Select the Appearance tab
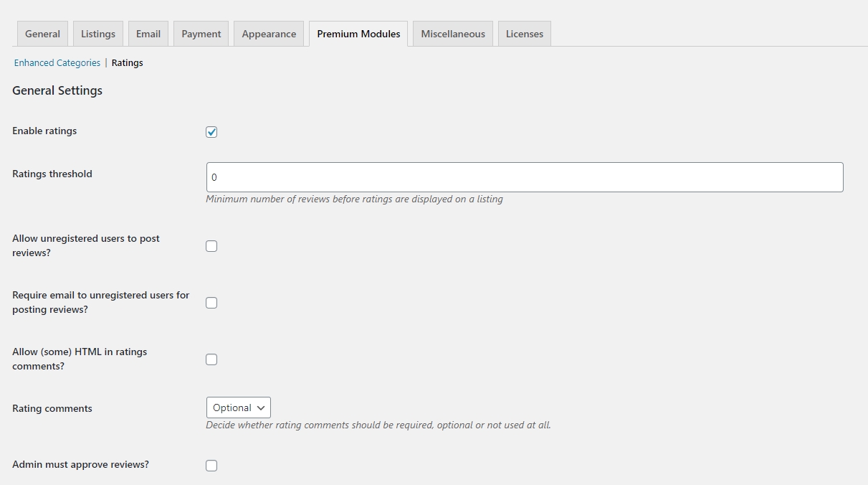The height and width of the screenshot is (485, 868). pos(269,34)
